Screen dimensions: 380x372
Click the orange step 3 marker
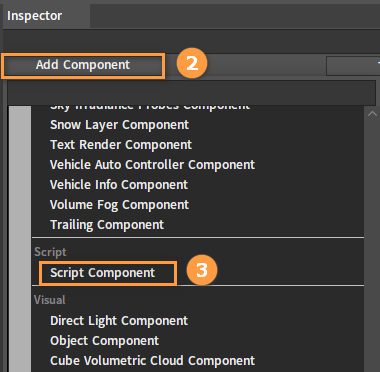(x=202, y=270)
